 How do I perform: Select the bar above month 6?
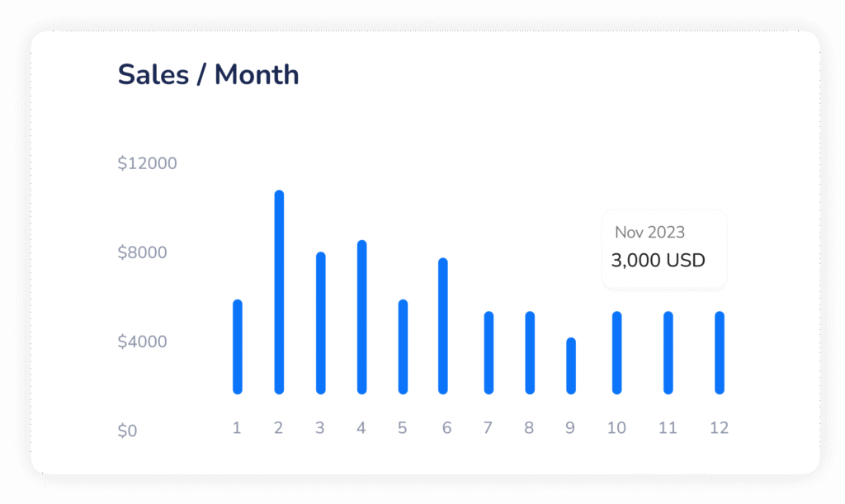point(443,326)
